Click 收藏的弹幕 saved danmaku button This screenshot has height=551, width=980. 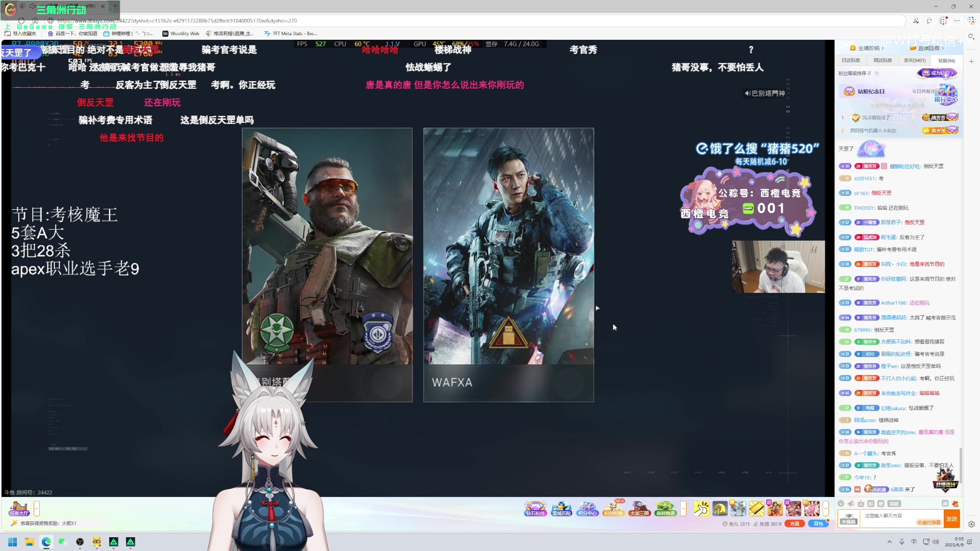tap(929, 522)
